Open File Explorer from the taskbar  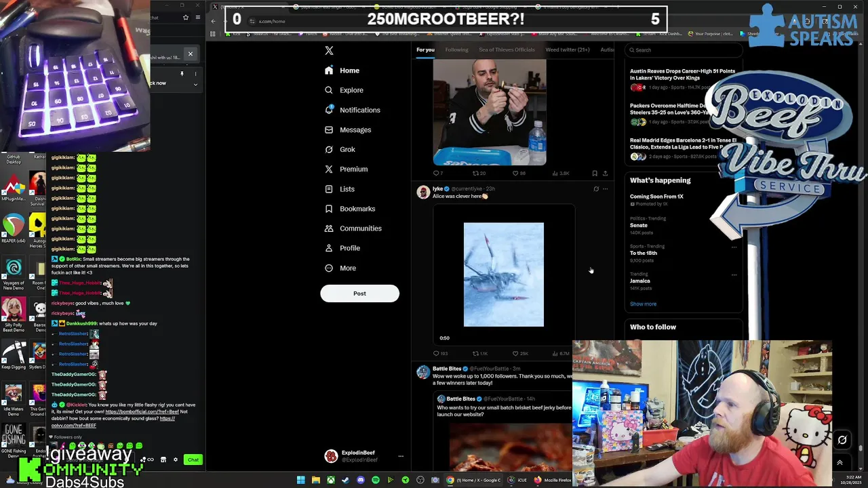coord(315,480)
